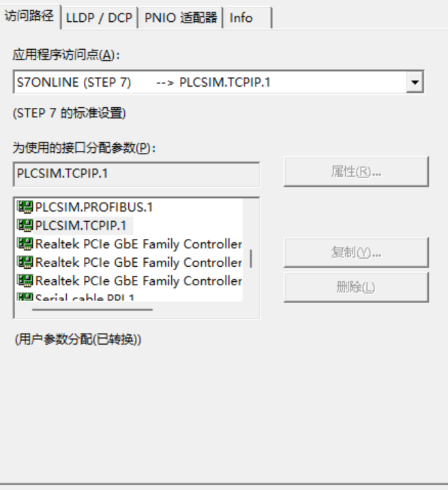Image resolution: width=448 pixels, height=490 pixels.
Task: Click the Serial cable PPI.1 icon
Action: pyautogui.click(x=25, y=297)
